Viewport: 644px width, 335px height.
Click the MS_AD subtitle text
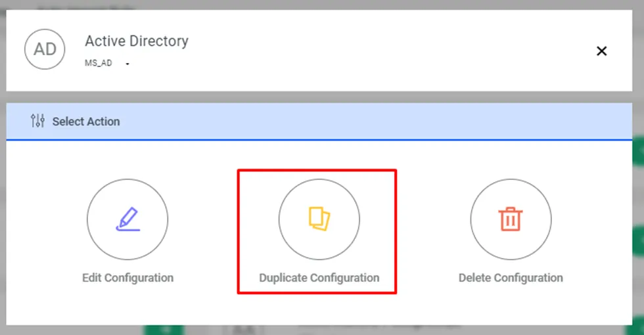tap(98, 63)
